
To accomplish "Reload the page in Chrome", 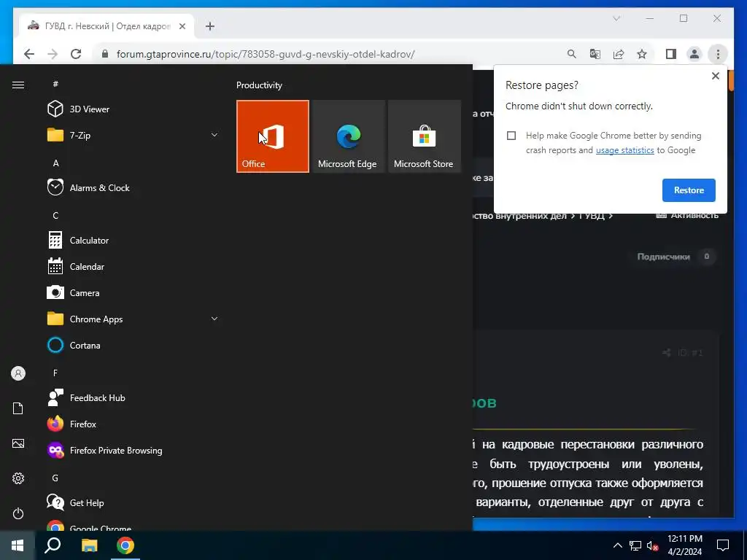I will (76, 54).
